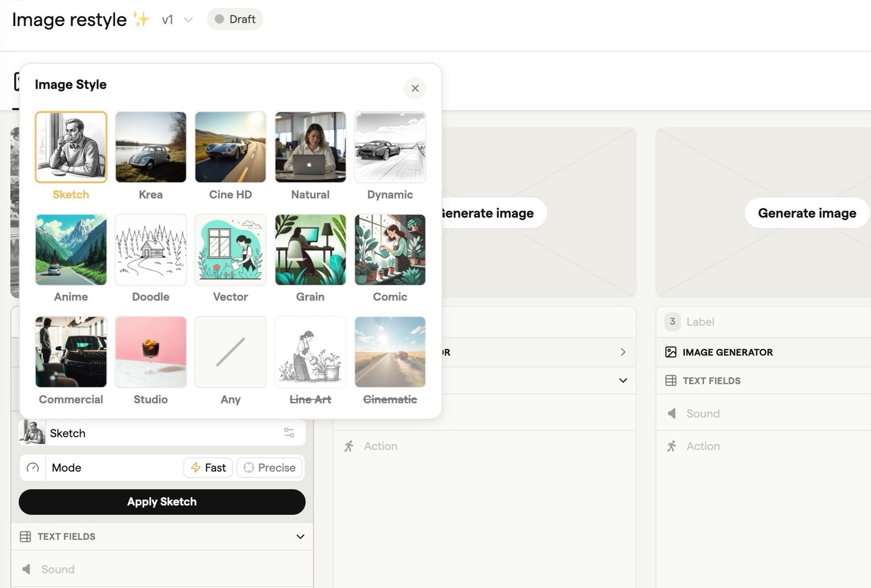Viewport: 871px width, 588px height.
Task: Click the style settings sliders icon
Action: [289, 433]
